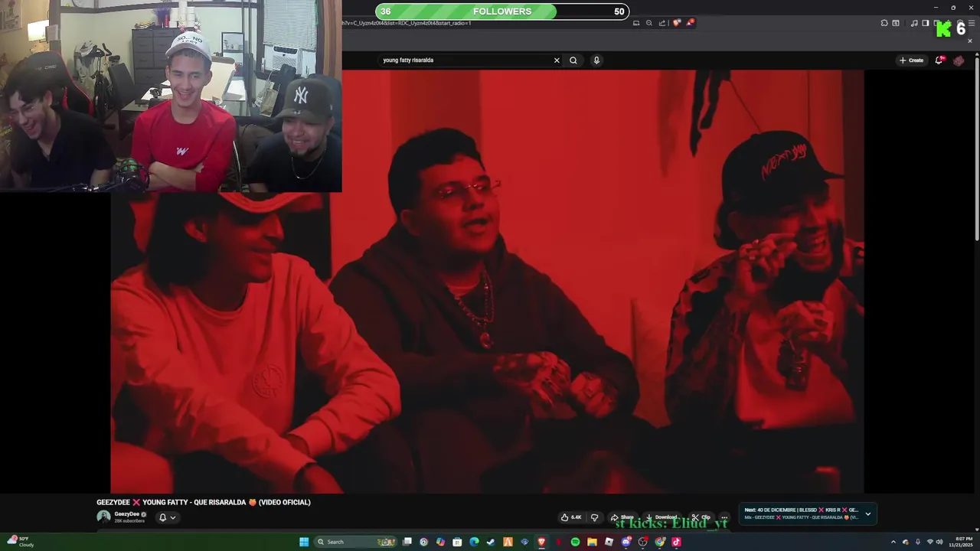Open the GeezyDee channel avatar

coord(103,517)
